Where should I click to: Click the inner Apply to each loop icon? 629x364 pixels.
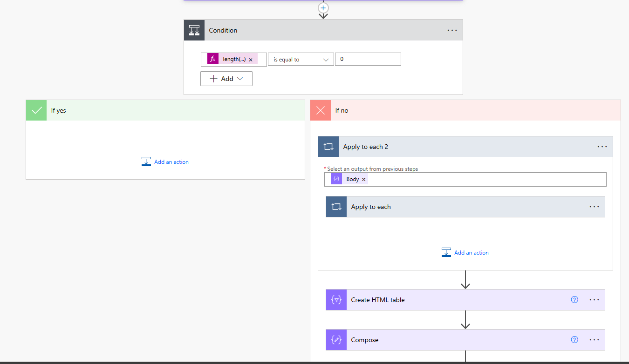(336, 207)
